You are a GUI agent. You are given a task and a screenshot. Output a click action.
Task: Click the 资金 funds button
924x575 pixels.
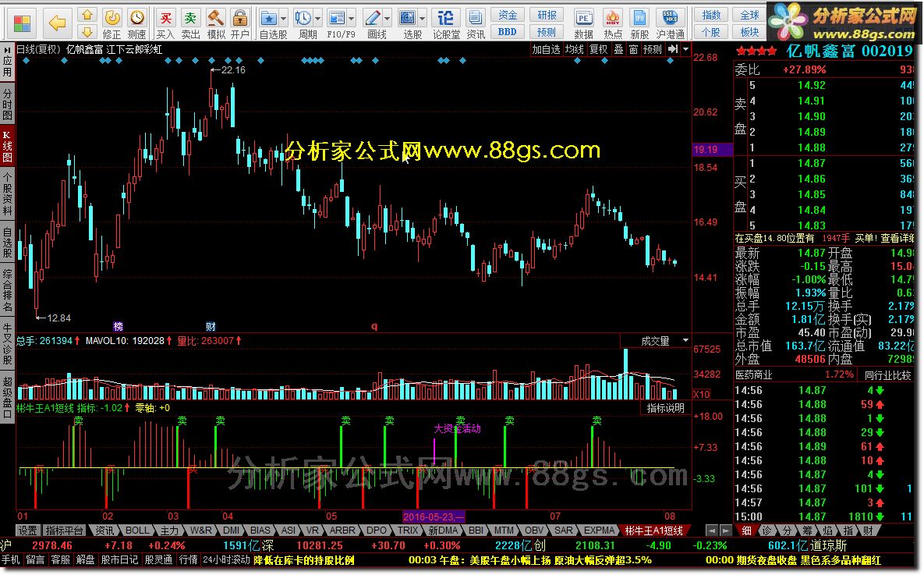pyautogui.click(x=508, y=16)
